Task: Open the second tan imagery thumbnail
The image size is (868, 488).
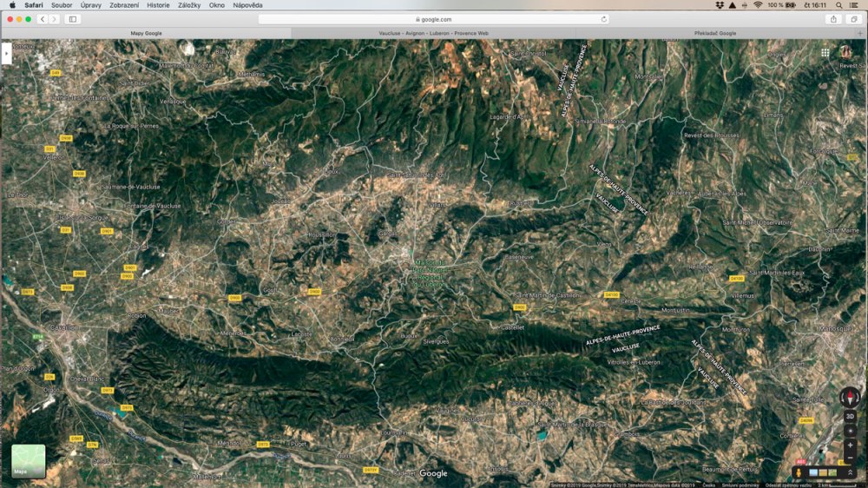Action: (x=823, y=472)
